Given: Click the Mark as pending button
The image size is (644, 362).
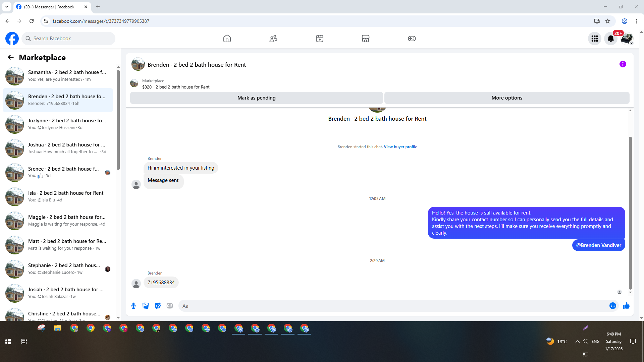Looking at the screenshot, I should click(x=256, y=98).
